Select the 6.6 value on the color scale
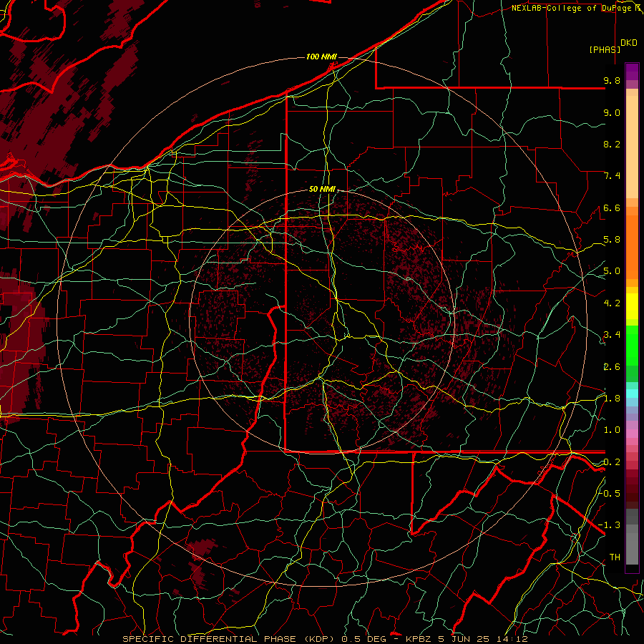 click(612, 208)
